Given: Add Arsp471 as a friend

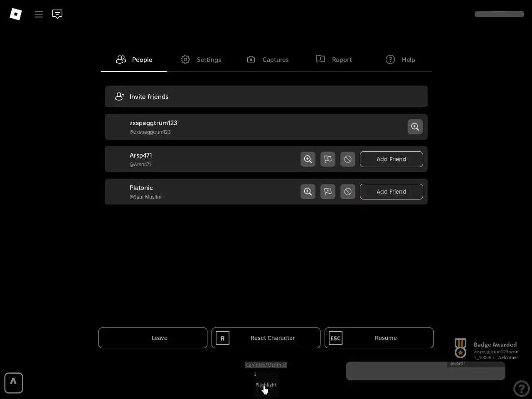Looking at the screenshot, I should click(392, 159).
